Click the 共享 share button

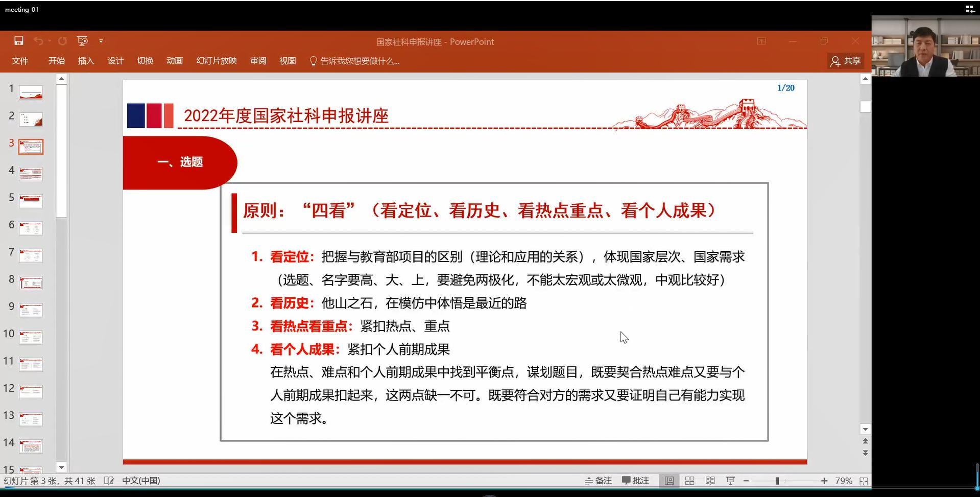pos(846,61)
